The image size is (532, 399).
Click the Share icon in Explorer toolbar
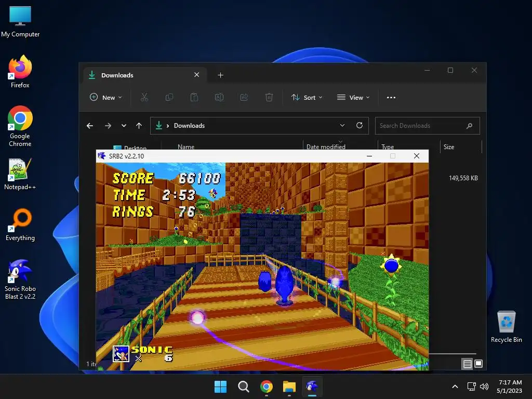[x=244, y=97]
